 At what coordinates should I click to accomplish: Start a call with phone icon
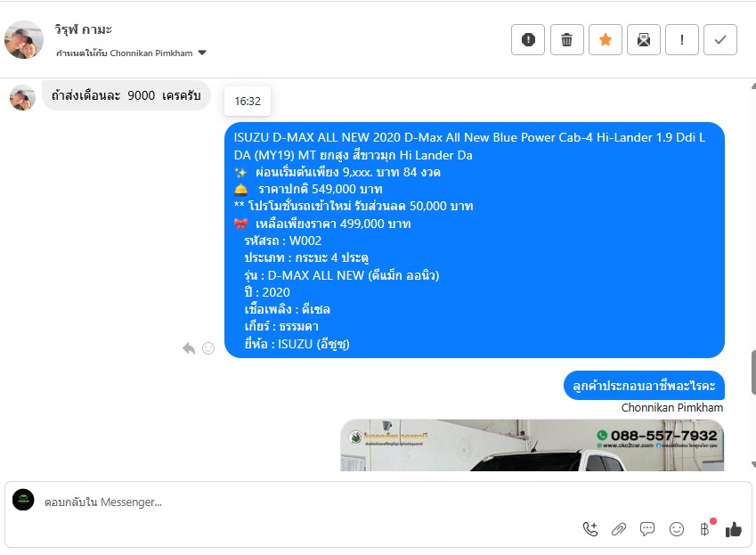pyautogui.click(x=590, y=529)
